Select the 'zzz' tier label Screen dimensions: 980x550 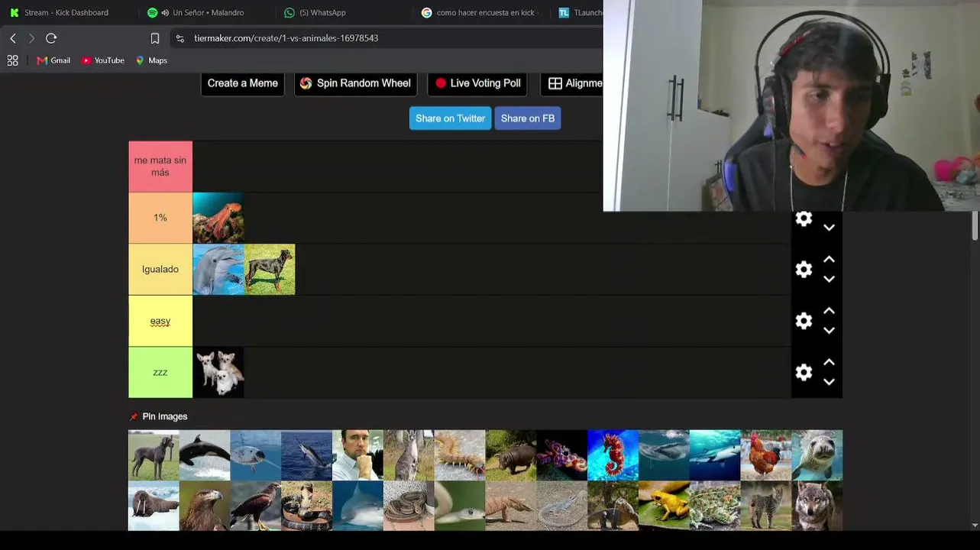[x=160, y=372]
